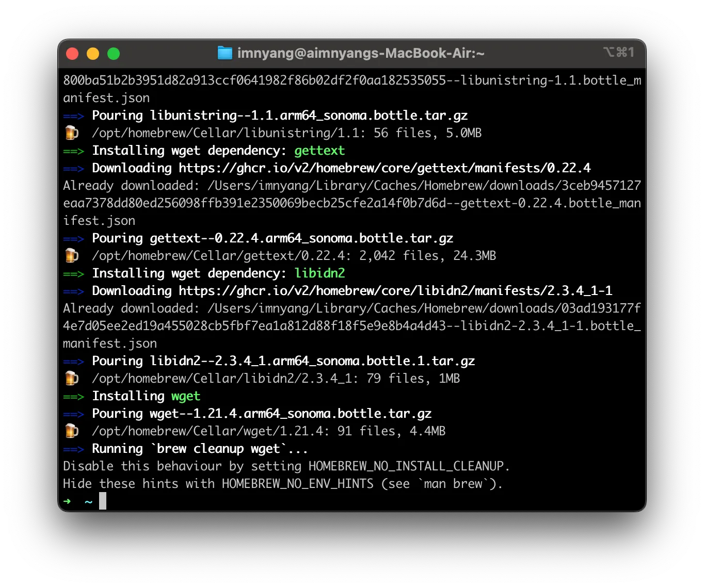Screen dimensions: 704x588
Task: Click the green arrow before "Installing wget dependency: gettext"
Action: pos(73,151)
